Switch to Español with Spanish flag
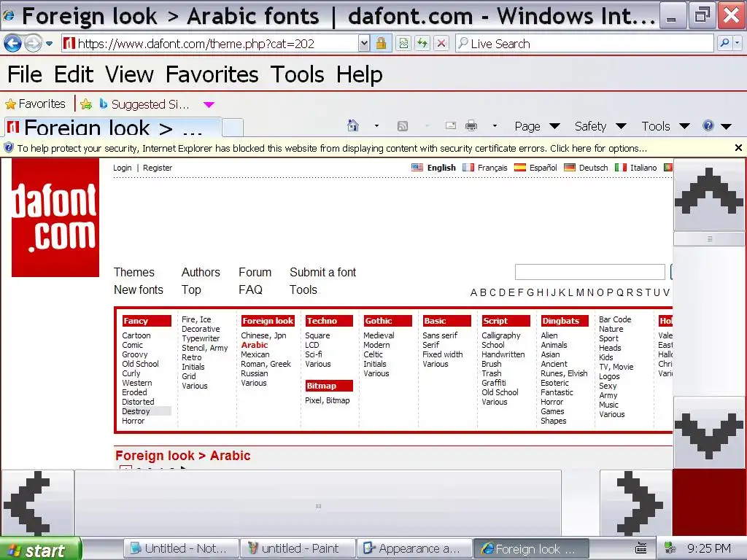The height and width of the screenshot is (560, 747). 535,168
